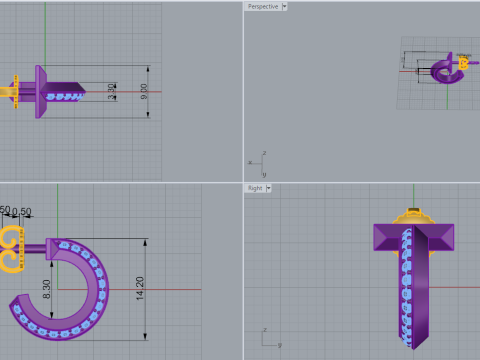Image resolution: width=480 pixels, height=360 pixels.
Task: Select the fully visible 0.50 dimension text
Action: click(22, 212)
